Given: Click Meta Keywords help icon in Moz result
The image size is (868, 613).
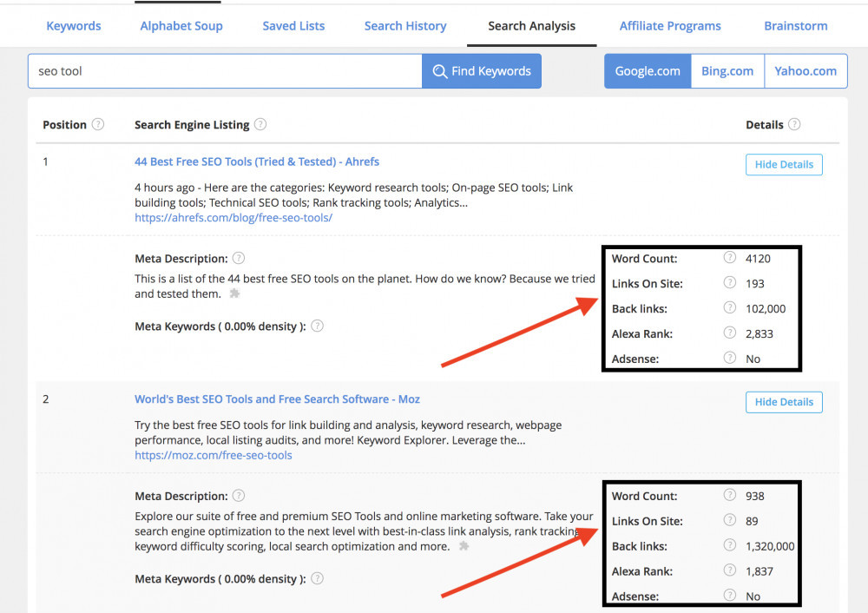Looking at the screenshot, I should pyautogui.click(x=317, y=578).
